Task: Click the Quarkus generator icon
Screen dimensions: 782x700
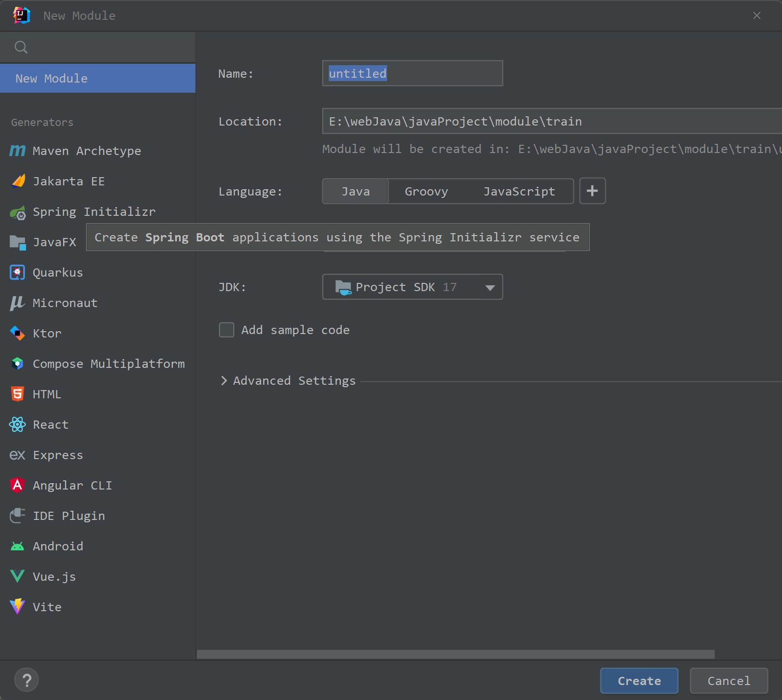Action: (x=17, y=272)
